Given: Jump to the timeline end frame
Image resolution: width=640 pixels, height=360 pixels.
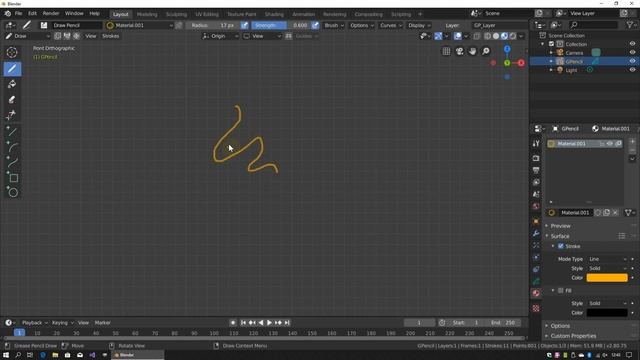Looking at the screenshot, I should [287, 322].
